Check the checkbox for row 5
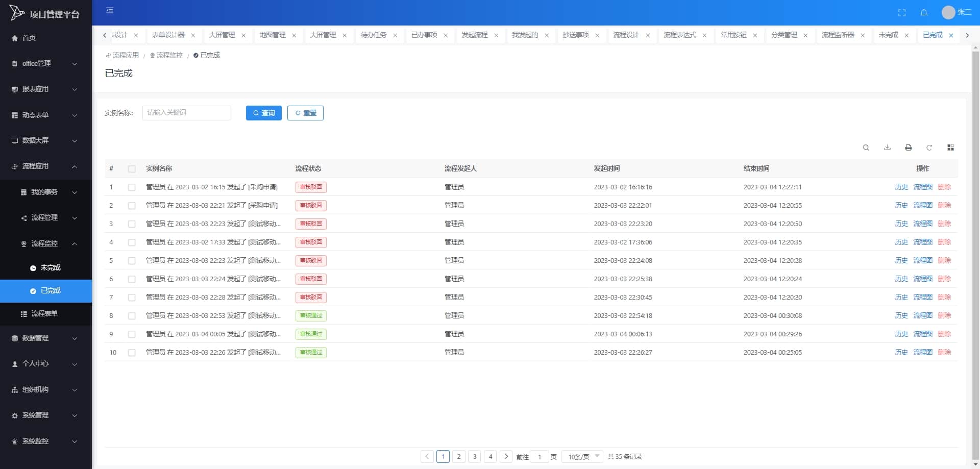The image size is (980, 469). point(132,261)
